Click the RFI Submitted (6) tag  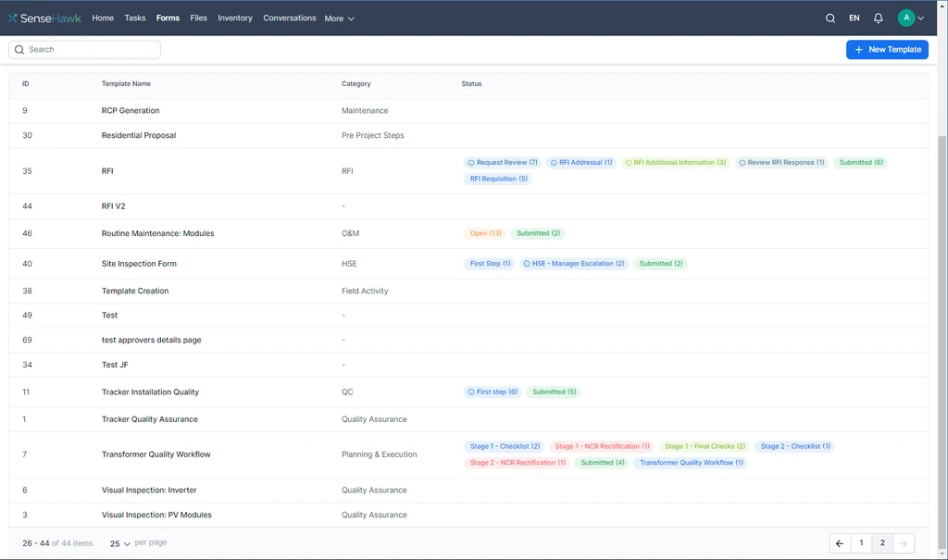click(x=861, y=163)
